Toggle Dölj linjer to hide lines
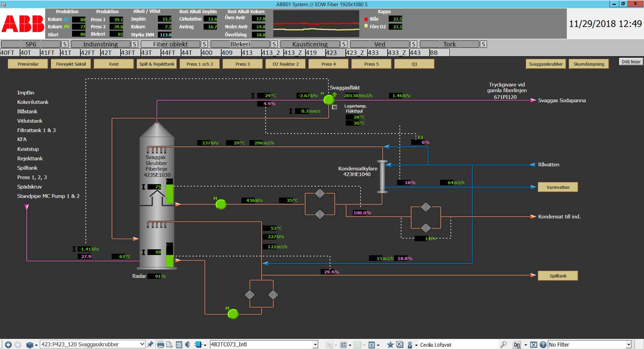Viewport: 644px width, 349px height. click(x=631, y=62)
